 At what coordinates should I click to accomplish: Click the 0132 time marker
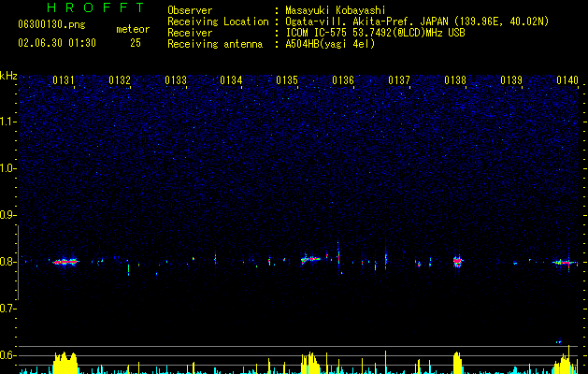120,80
